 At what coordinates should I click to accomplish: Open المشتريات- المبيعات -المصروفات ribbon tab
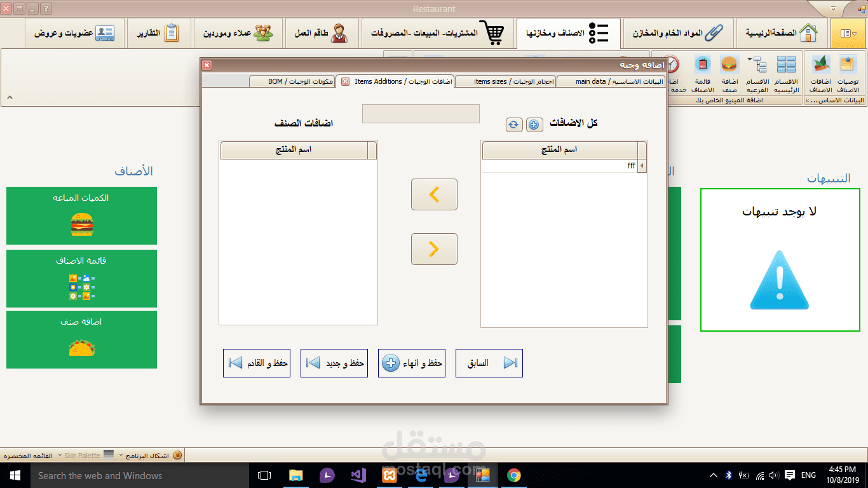437,33
